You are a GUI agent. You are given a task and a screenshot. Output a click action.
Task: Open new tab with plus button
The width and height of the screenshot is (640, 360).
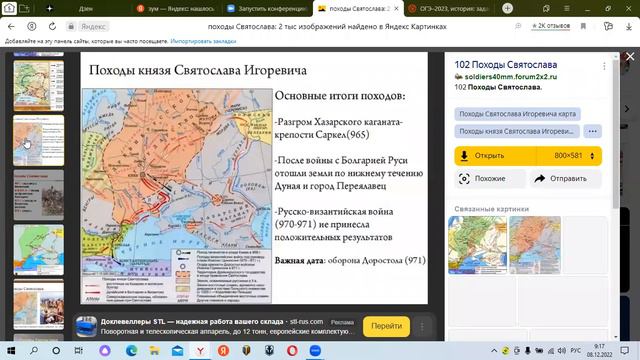[507, 8]
